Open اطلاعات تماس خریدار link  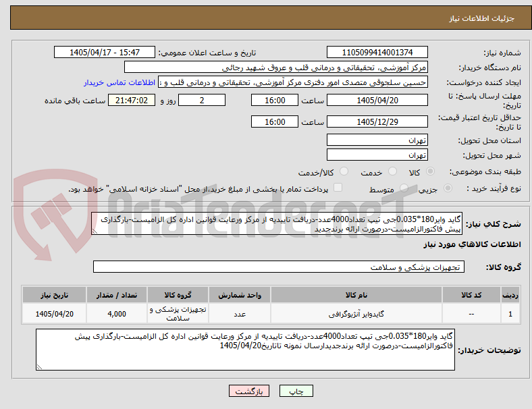(x=119, y=82)
